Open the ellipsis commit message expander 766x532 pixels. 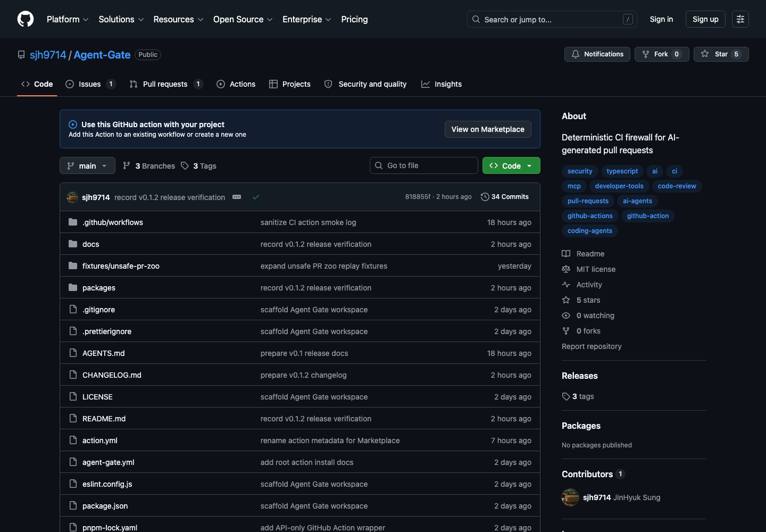coord(237,197)
